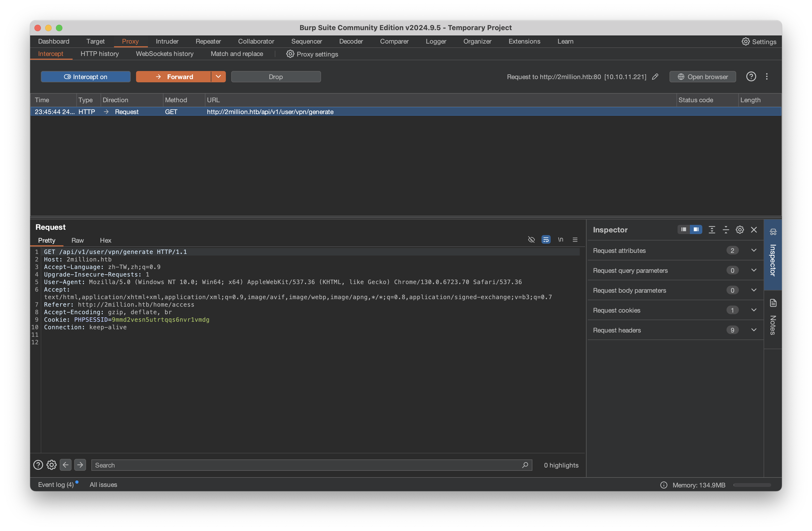Collapse all Inspector sections icon
812x531 pixels.
(x=726, y=230)
